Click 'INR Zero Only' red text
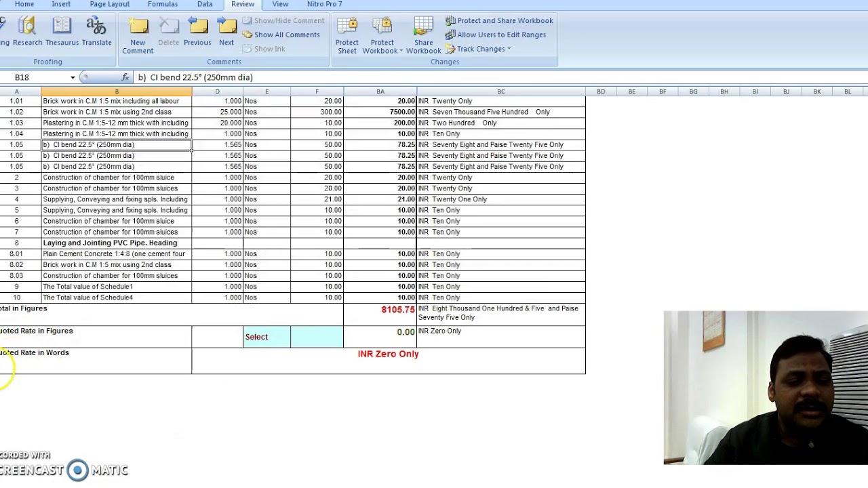 point(388,354)
